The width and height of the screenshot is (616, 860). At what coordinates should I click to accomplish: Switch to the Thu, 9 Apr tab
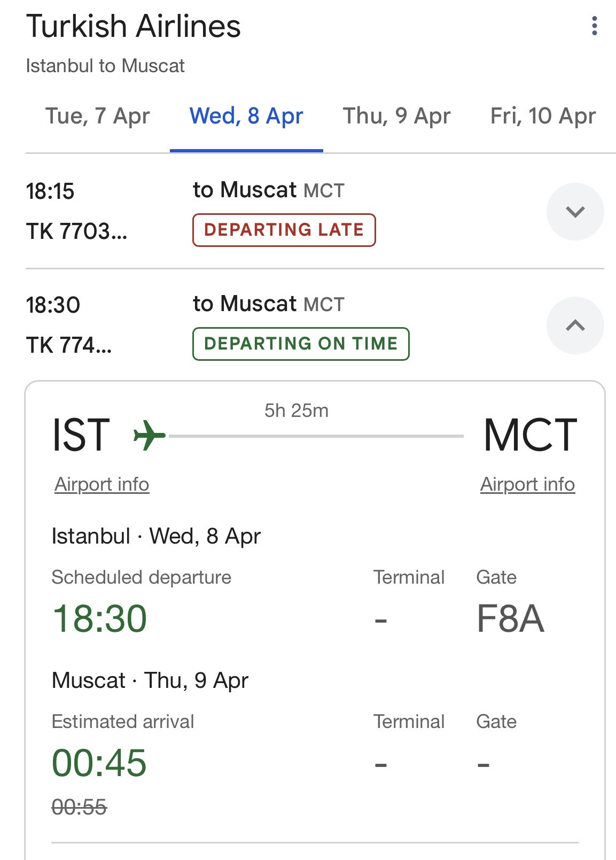tap(396, 116)
